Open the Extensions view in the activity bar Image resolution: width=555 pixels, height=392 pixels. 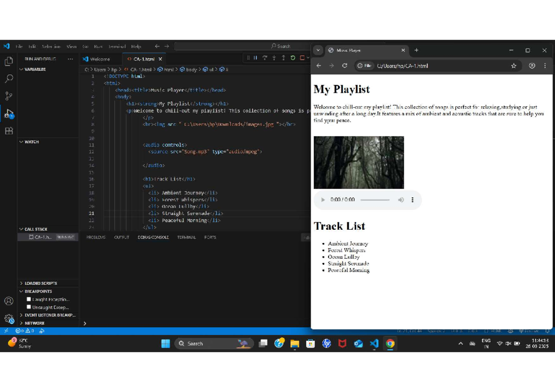coord(8,131)
